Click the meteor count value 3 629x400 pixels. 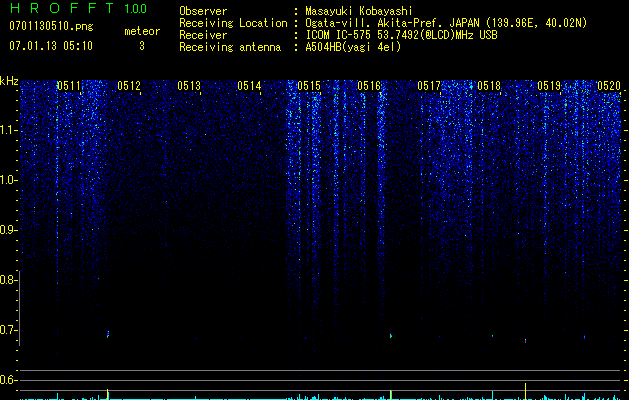[x=142, y=46]
